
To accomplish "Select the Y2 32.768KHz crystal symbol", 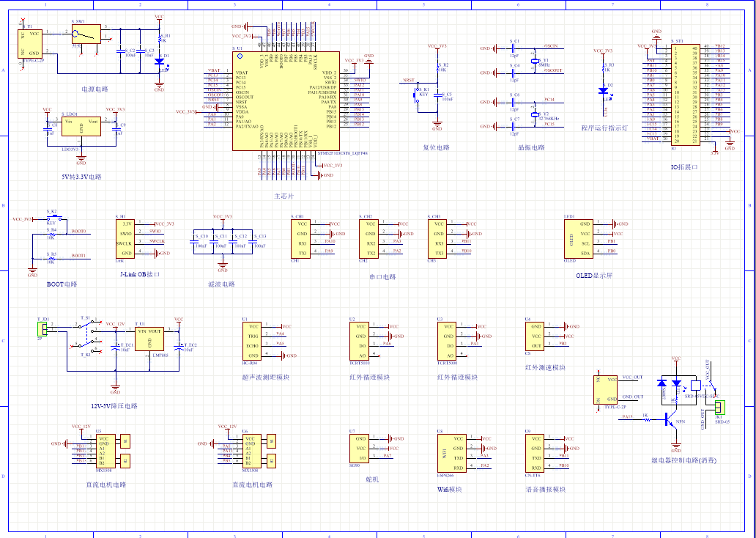I will point(534,114).
